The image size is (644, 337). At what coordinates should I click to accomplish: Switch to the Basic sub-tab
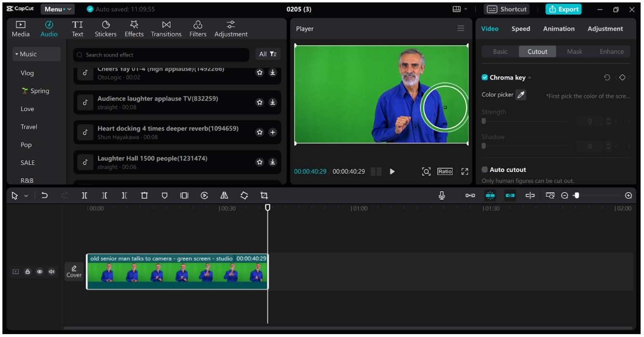click(500, 52)
